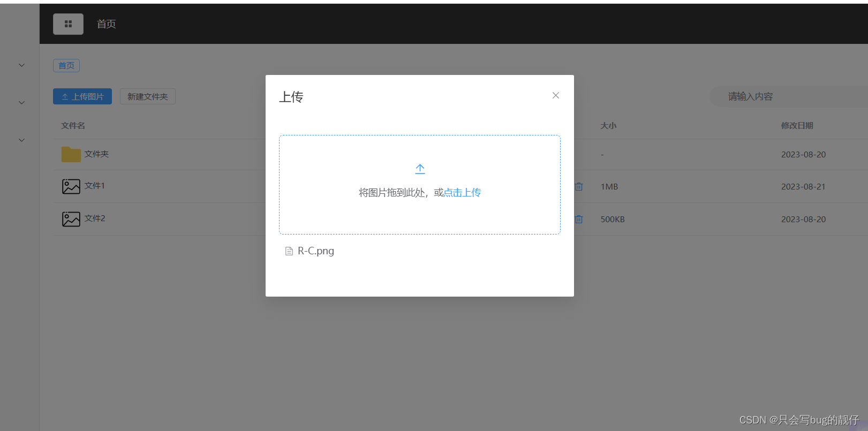The width and height of the screenshot is (868, 431).
Task: Click the 修改日期 column header
Action: (797, 126)
